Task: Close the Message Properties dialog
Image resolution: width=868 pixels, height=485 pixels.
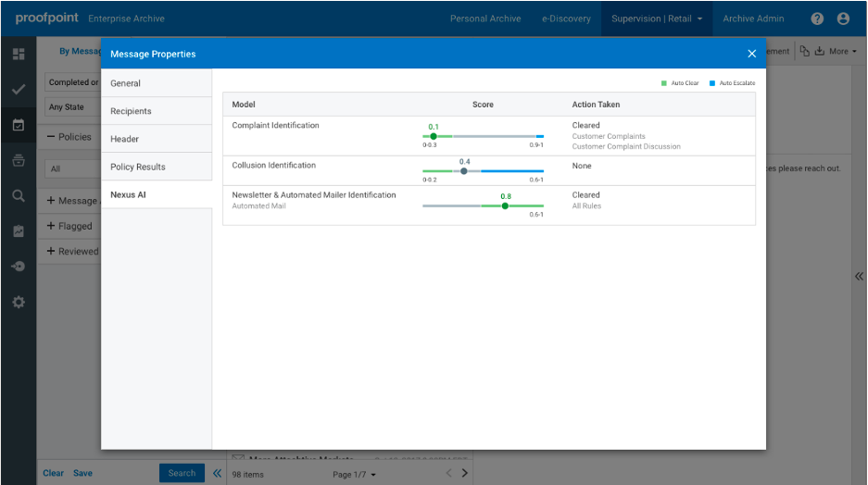Action: point(752,54)
